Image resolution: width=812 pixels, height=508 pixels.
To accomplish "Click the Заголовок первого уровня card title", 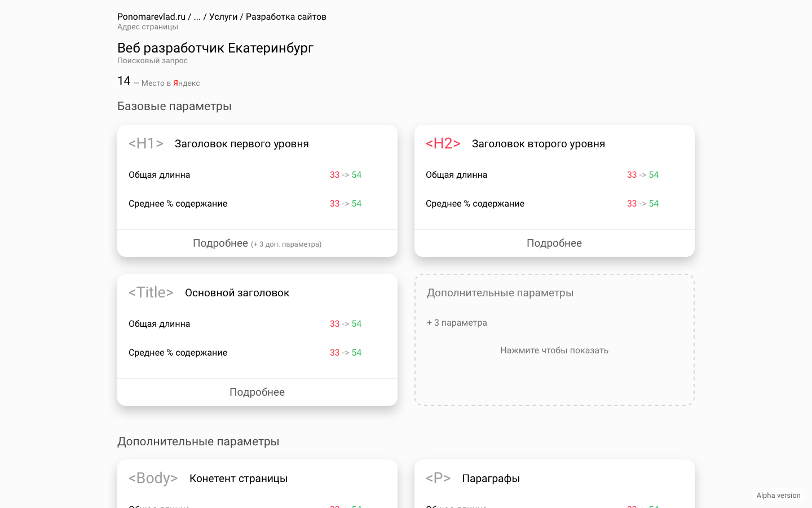I will [x=241, y=144].
